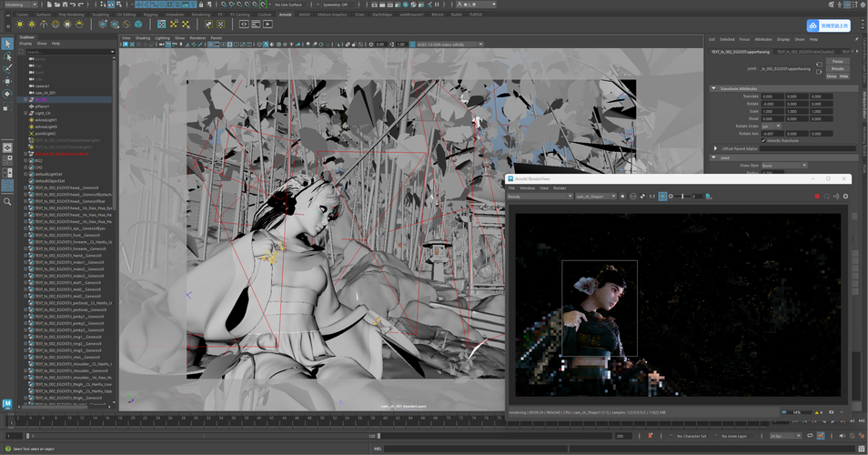Screen dimensions: 868x455
Task: Toggle the Inherits Transform checkbox
Action: tap(763, 140)
